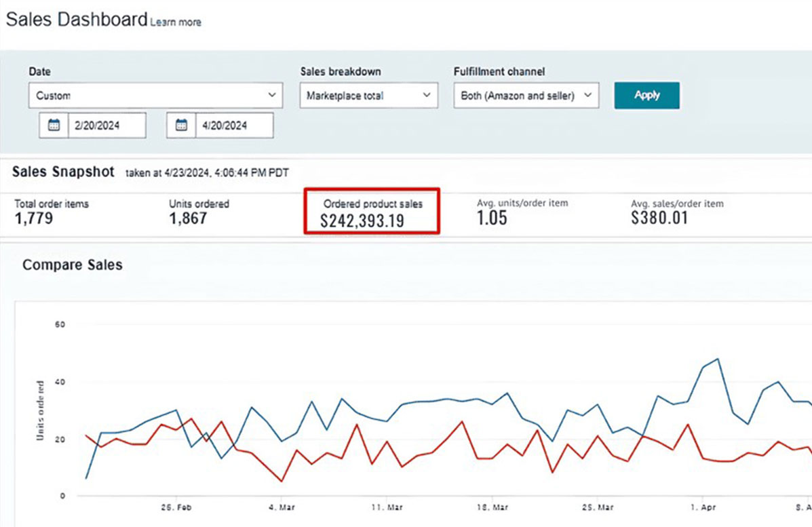The height and width of the screenshot is (527, 812).
Task: Click the 60 y-axis label
Action: [x=60, y=325]
